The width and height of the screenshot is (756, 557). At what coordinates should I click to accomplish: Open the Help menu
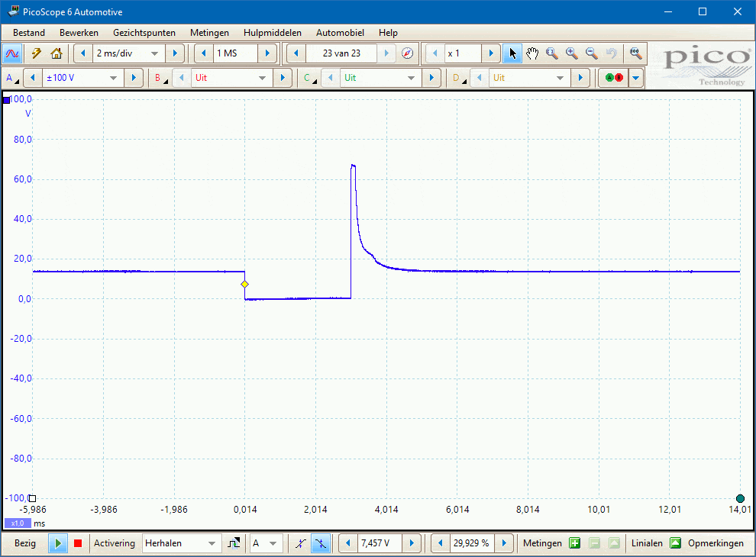[388, 33]
